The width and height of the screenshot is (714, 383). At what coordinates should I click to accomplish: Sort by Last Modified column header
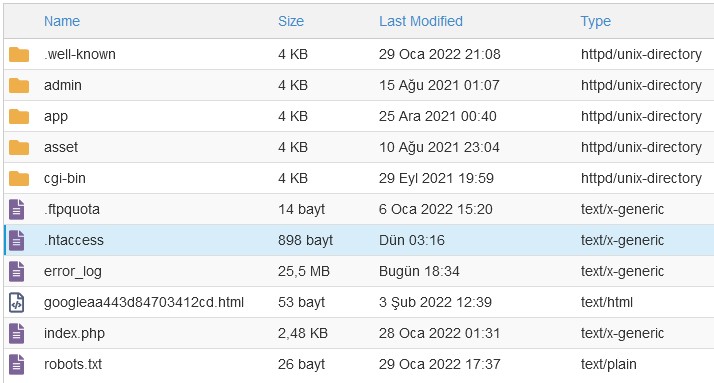click(x=421, y=21)
